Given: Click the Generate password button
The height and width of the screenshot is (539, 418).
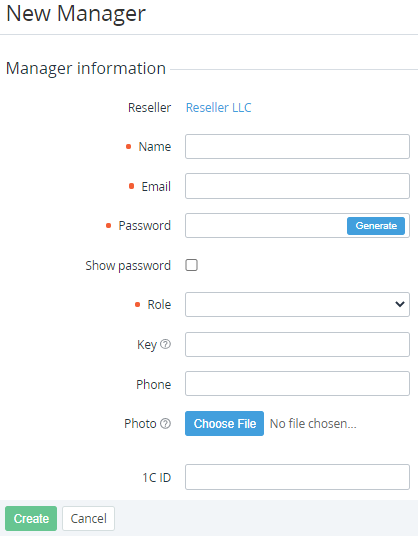Looking at the screenshot, I should pyautogui.click(x=376, y=226).
